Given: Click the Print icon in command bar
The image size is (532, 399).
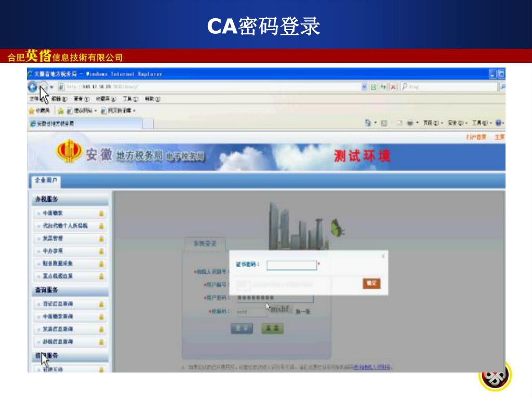Looking at the screenshot, I should (410, 123).
